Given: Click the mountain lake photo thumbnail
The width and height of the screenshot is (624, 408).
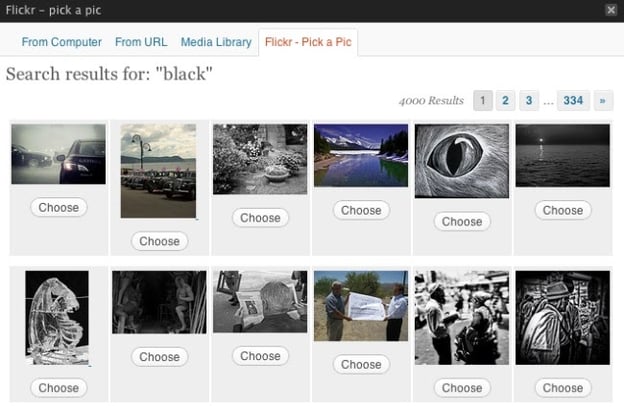Looking at the screenshot, I should (x=360, y=155).
